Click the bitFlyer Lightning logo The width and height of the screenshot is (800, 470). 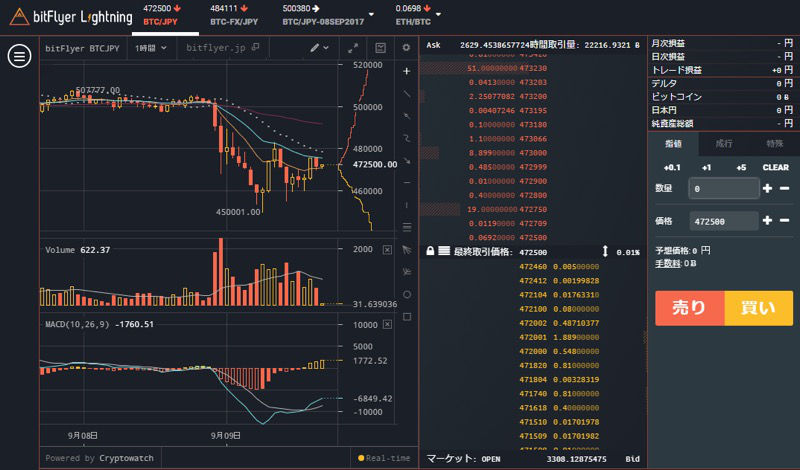71,17
